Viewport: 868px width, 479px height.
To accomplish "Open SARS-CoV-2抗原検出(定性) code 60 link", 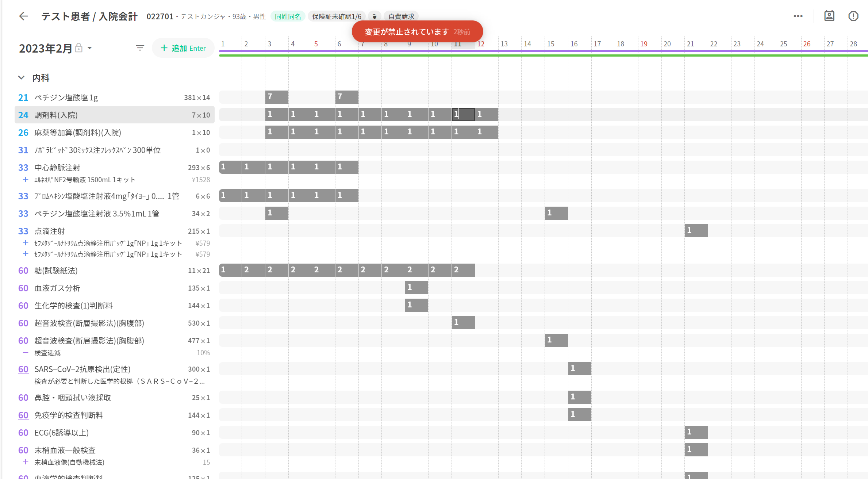I will click(x=23, y=369).
